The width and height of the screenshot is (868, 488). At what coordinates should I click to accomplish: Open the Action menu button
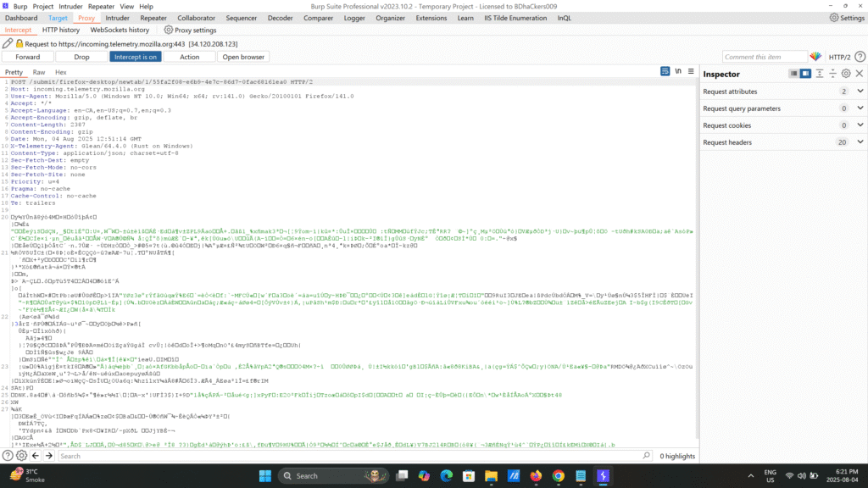pos(189,57)
